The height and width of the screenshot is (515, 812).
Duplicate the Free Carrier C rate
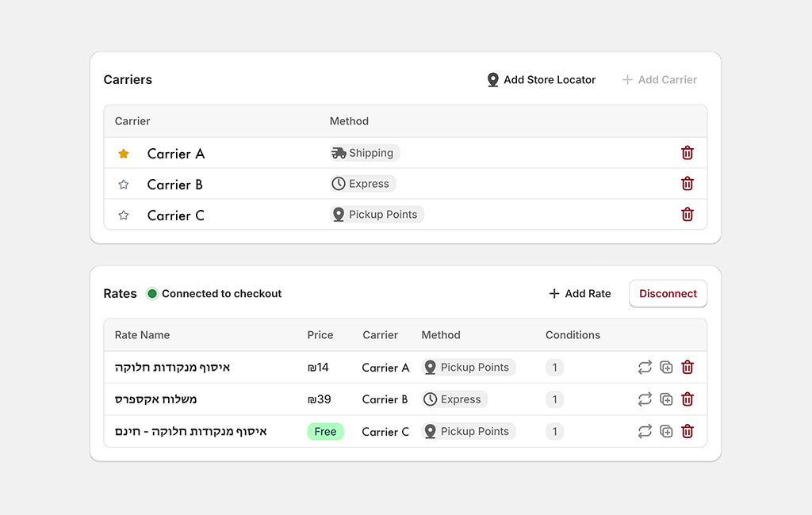666,431
